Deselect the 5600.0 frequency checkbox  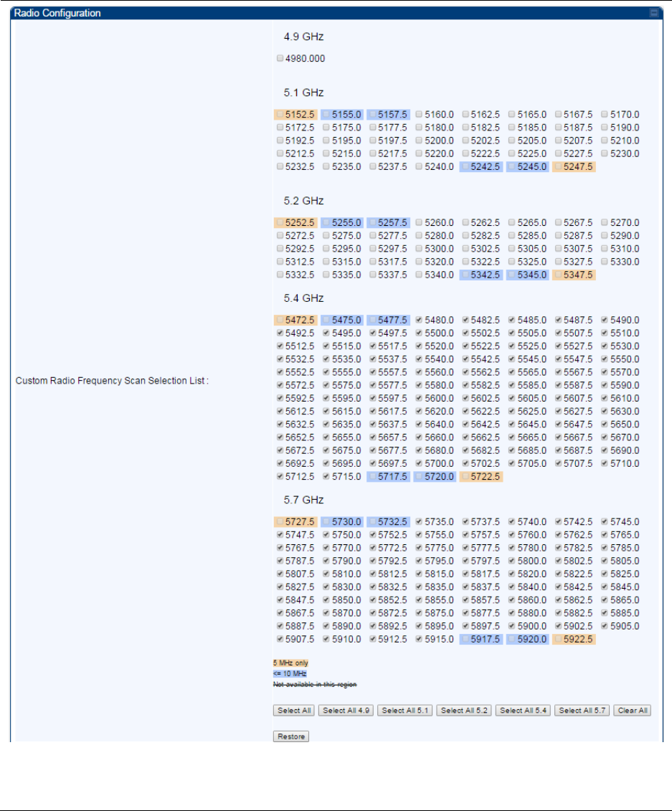click(419, 398)
